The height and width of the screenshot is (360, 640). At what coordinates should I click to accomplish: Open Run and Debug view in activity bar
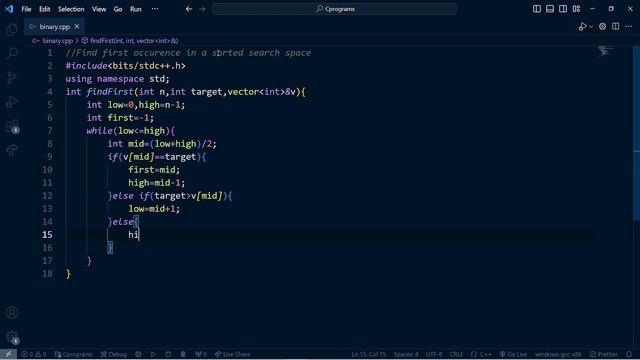(12, 102)
